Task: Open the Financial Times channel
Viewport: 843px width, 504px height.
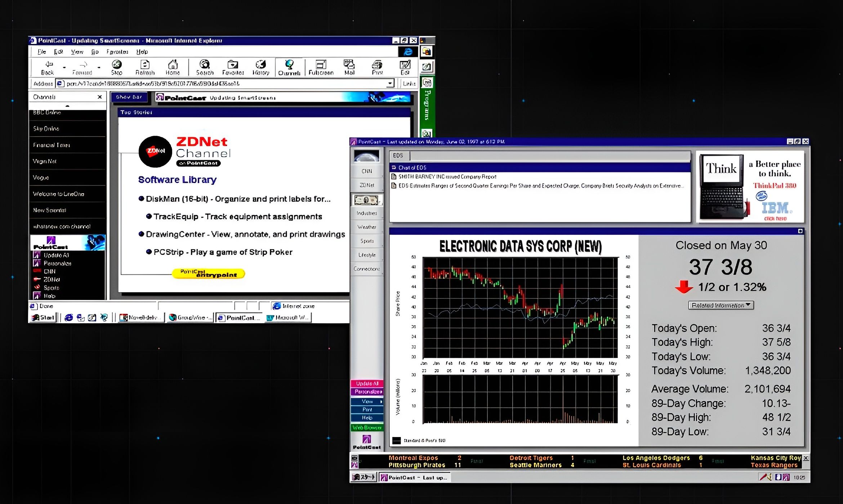Action: (67, 145)
